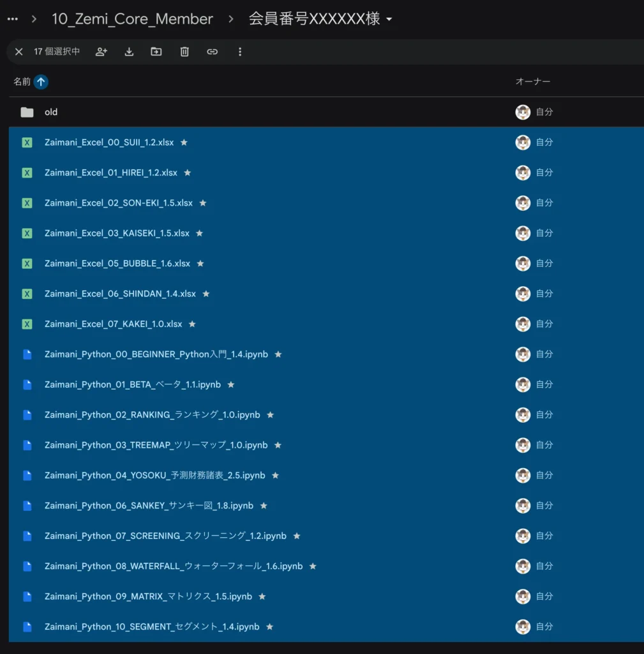Image resolution: width=644 pixels, height=654 pixels.
Task: Click the share (add person) icon
Action: pos(101,52)
